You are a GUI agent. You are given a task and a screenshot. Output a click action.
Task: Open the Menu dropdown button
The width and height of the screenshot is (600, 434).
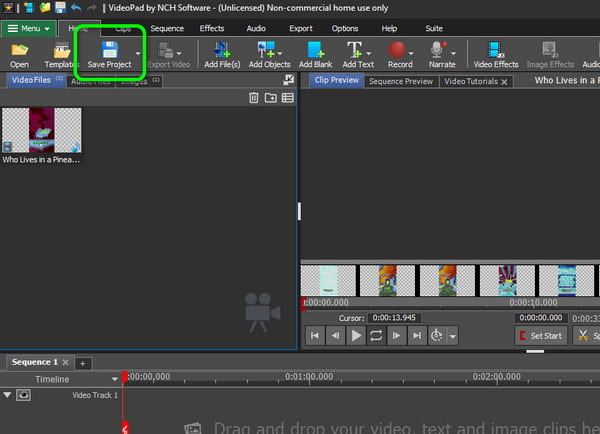pos(28,28)
